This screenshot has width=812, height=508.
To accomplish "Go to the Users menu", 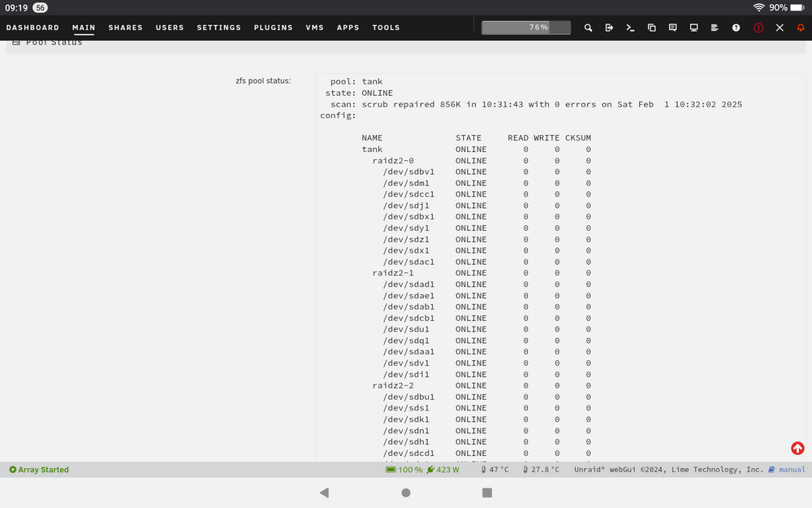I will pos(170,28).
